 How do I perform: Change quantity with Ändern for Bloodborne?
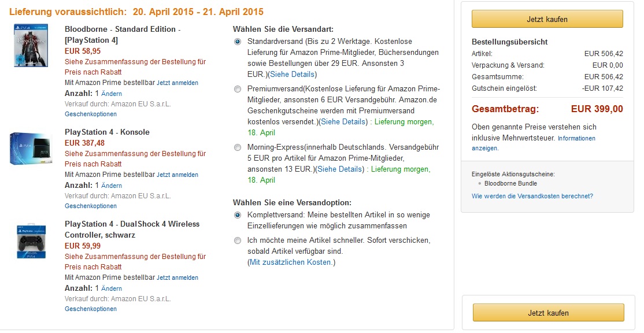click(112, 94)
